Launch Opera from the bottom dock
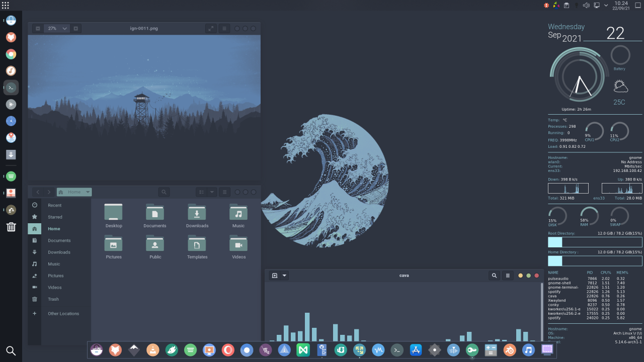The image size is (644, 362). click(x=228, y=349)
